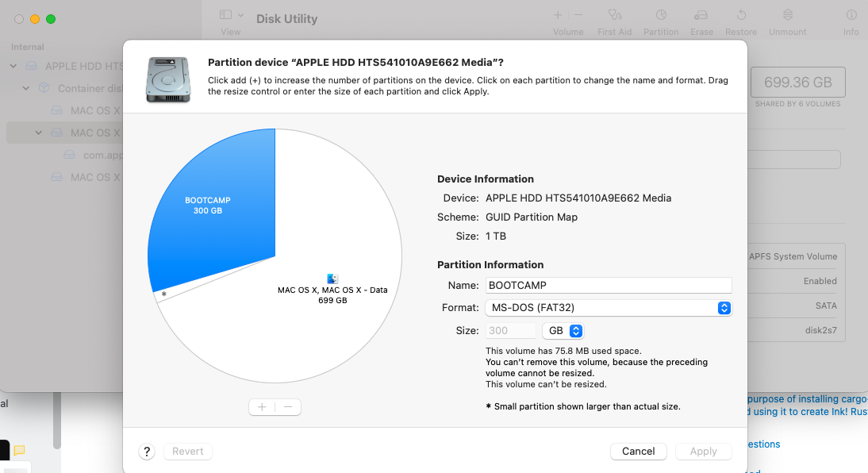868x473 pixels.
Task: Open the View dropdown chevron in toolbar
Action: coord(241,15)
